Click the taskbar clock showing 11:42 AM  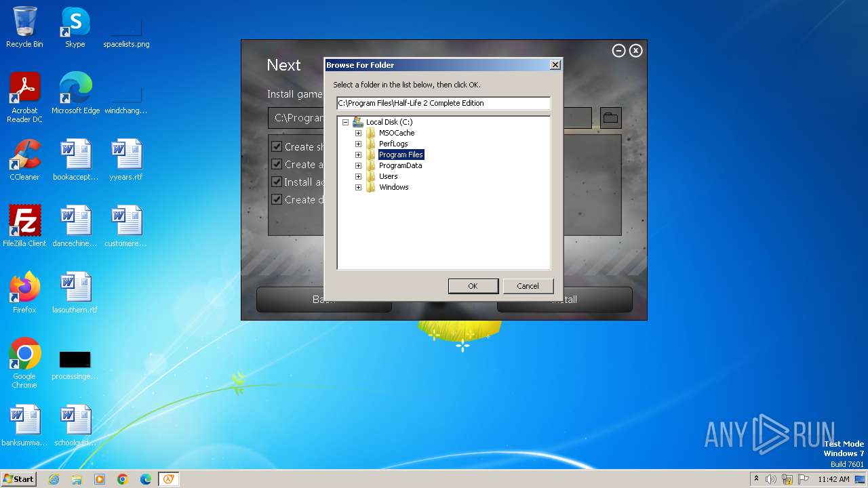pos(833,479)
